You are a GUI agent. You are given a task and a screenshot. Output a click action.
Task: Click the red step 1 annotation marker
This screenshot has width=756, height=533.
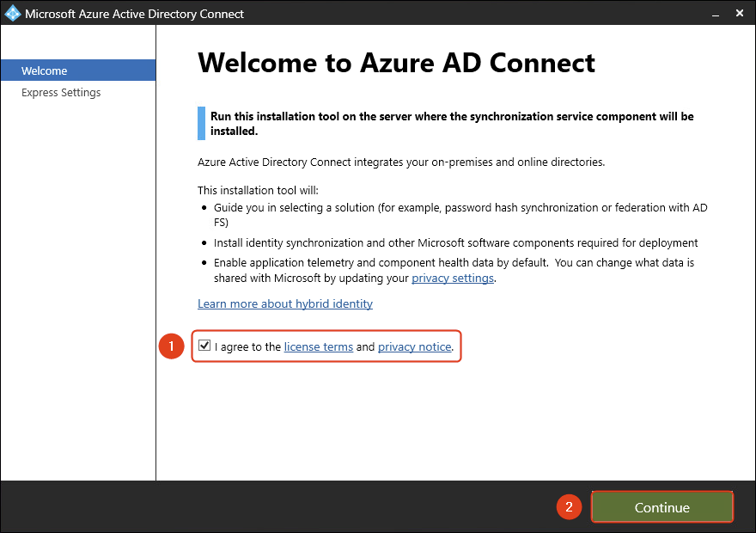(172, 346)
